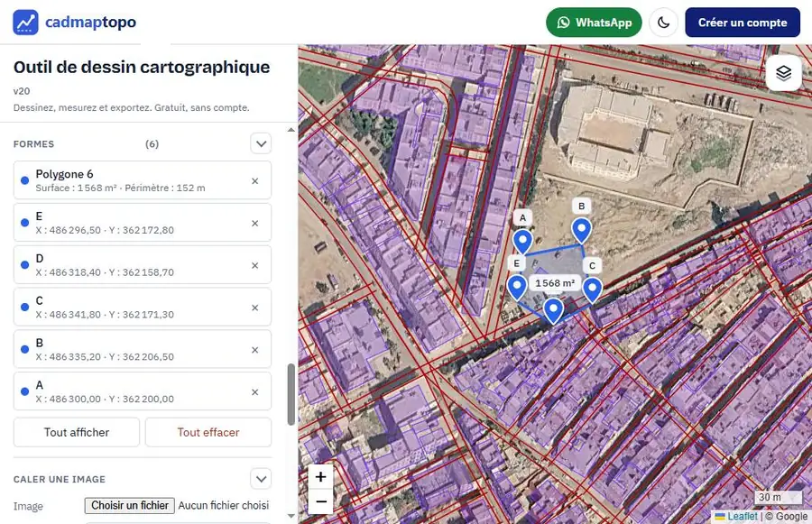Click Créer un compte
812x524 pixels.
[x=743, y=23]
